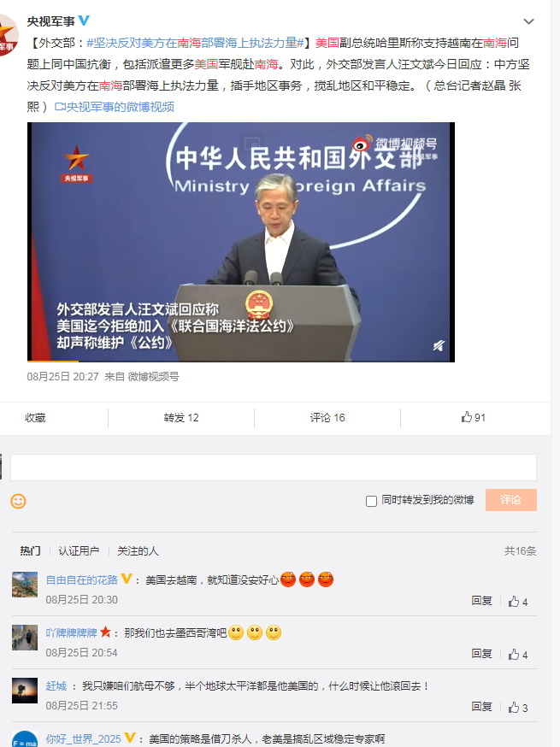This screenshot has height=747, width=560.
Task: Open the post options chevron menu
Action: click(528, 21)
